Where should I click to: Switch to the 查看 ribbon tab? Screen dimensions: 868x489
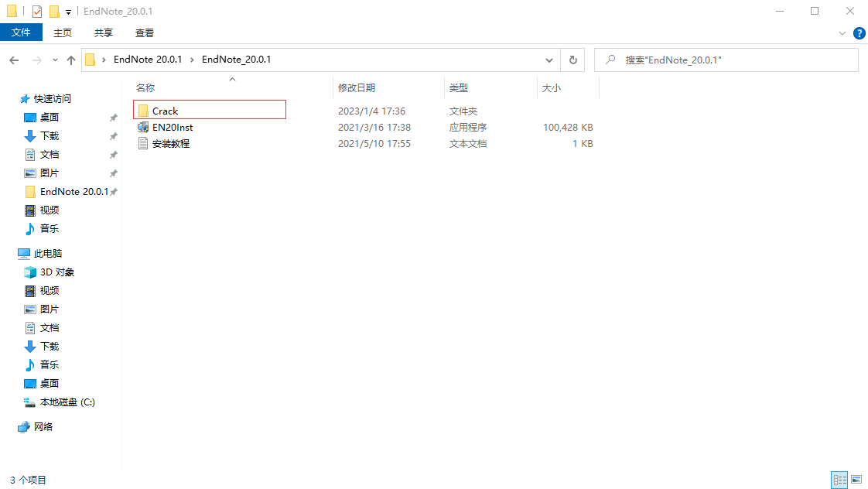pos(145,33)
